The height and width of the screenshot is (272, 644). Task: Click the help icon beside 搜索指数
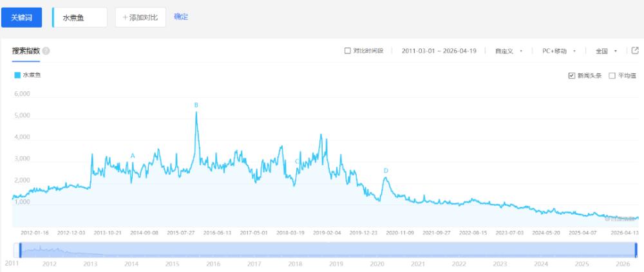coord(46,51)
